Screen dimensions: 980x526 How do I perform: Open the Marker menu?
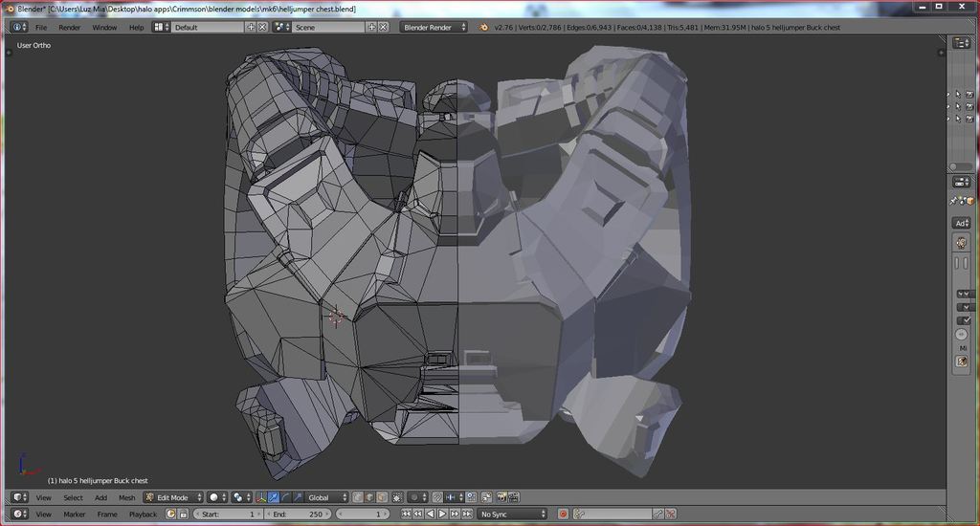pyautogui.click(x=75, y=515)
